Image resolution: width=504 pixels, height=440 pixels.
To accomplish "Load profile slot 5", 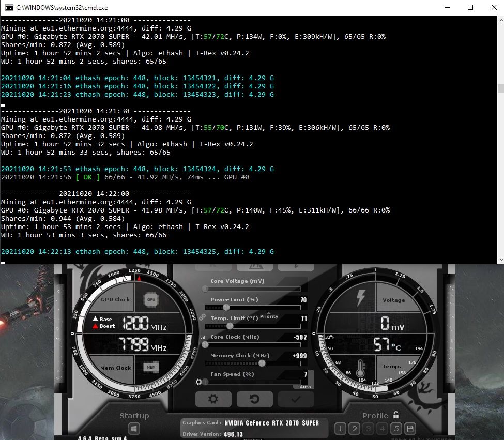I will click(x=396, y=429).
